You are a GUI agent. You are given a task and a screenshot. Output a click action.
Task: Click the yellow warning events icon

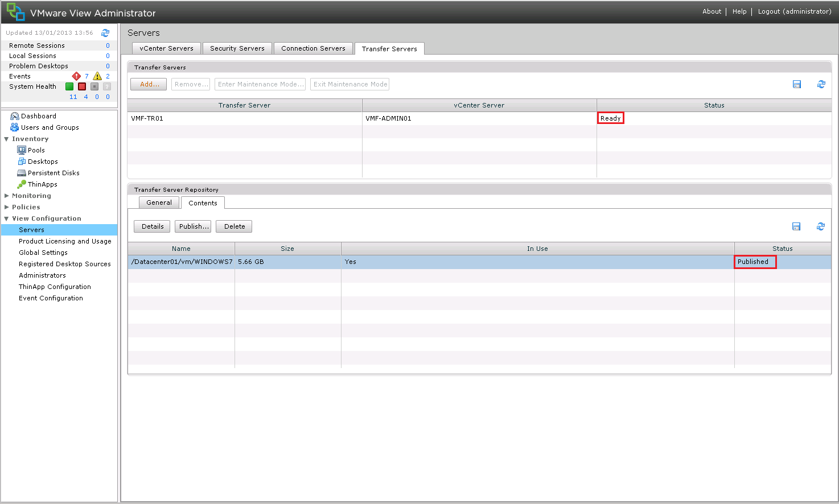tap(97, 76)
